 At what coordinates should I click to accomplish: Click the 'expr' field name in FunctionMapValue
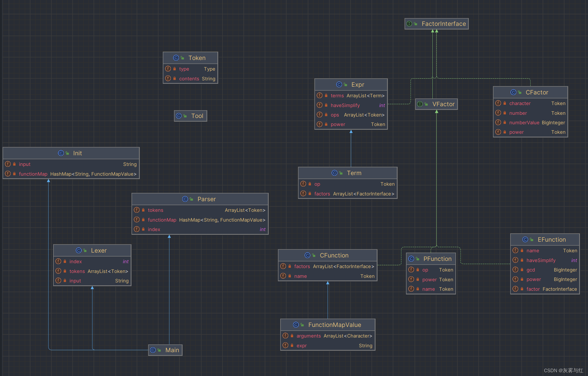point(301,346)
